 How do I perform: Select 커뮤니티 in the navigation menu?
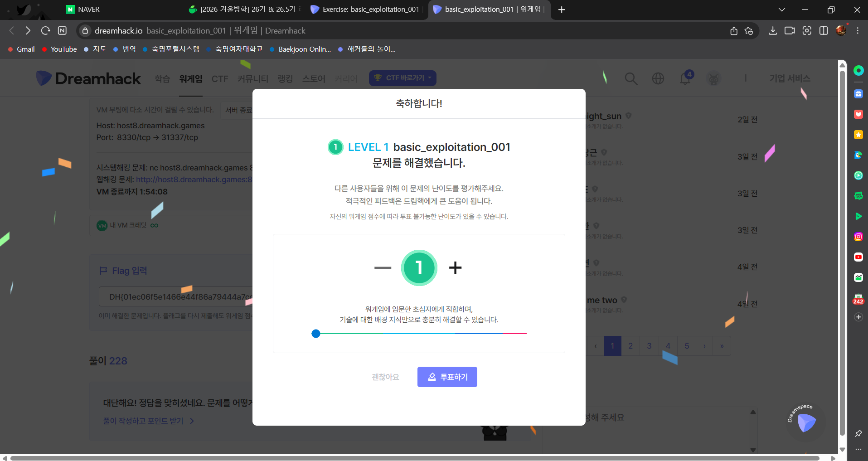[x=252, y=78]
